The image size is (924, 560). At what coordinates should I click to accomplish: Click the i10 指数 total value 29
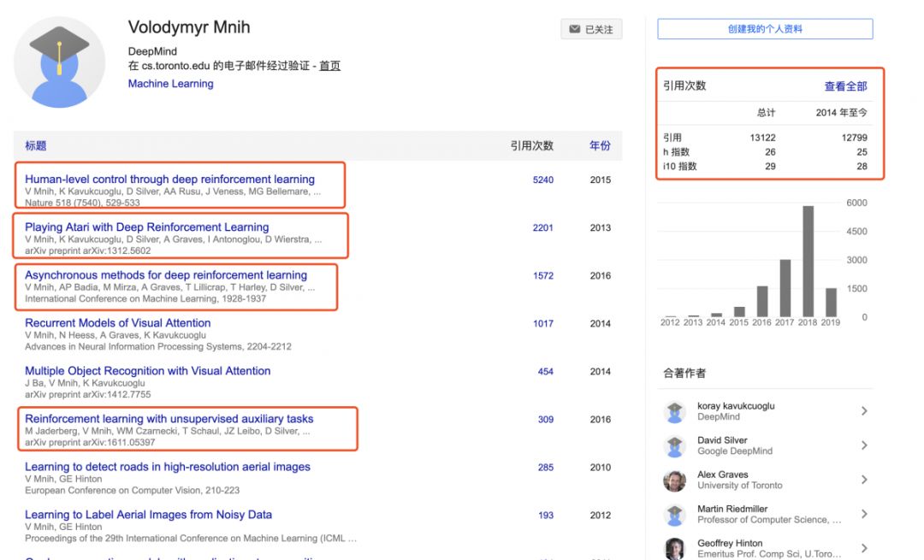[x=770, y=166]
